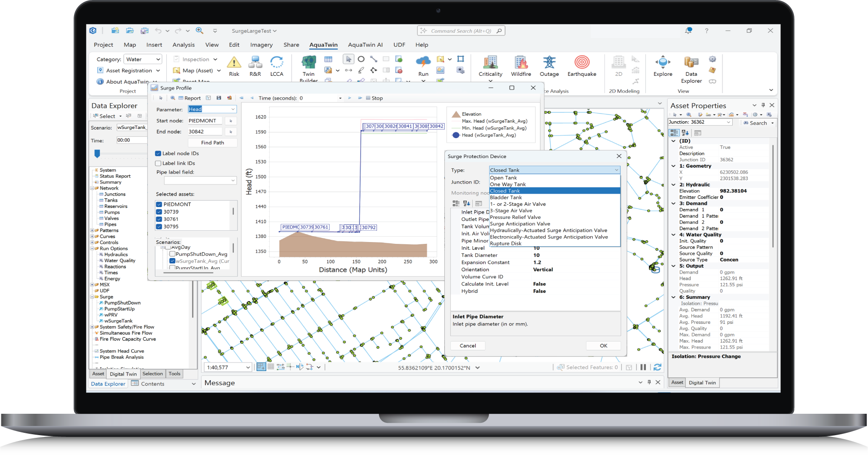This screenshot has height=461, width=868.
Task: Click the Time slider handle
Action: point(97,154)
